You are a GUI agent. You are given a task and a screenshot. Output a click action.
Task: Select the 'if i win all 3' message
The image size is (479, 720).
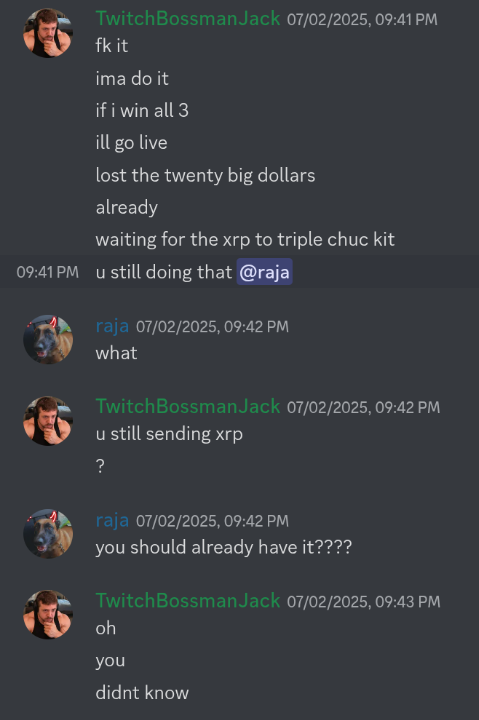tap(142, 110)
